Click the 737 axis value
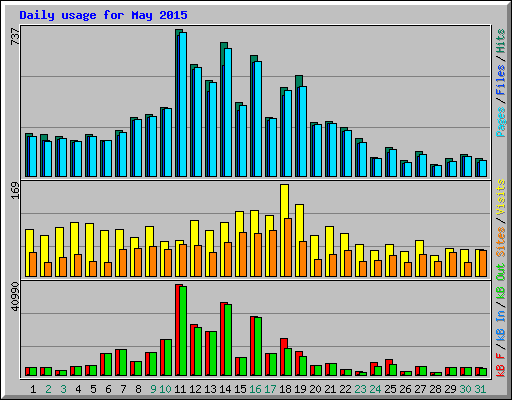512x400 pixels. pyautogui.click(x=15, y=37)
